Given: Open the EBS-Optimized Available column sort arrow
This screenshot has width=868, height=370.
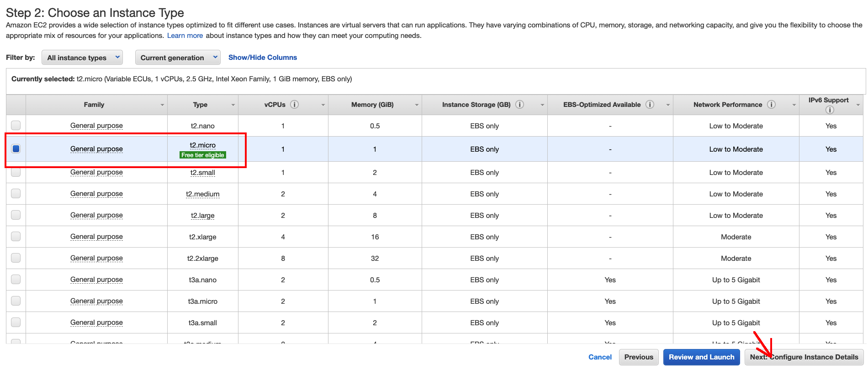Looking at the screenshot, I should point(668,105).
